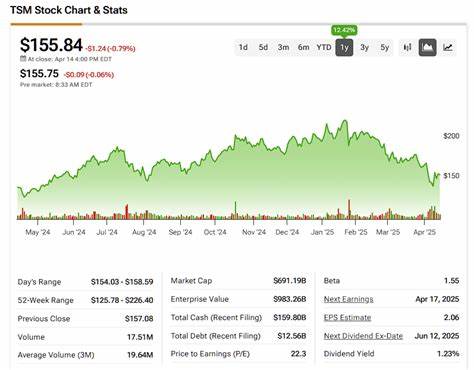Click the Total Cash value $159.80B
Screen dimensions: 474x370
point(290,318)
